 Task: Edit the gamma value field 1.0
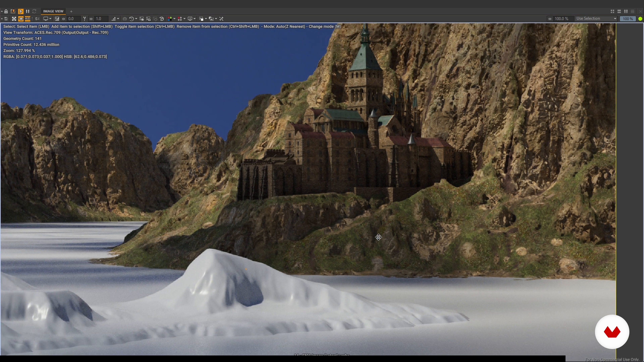tap(101, 19)
